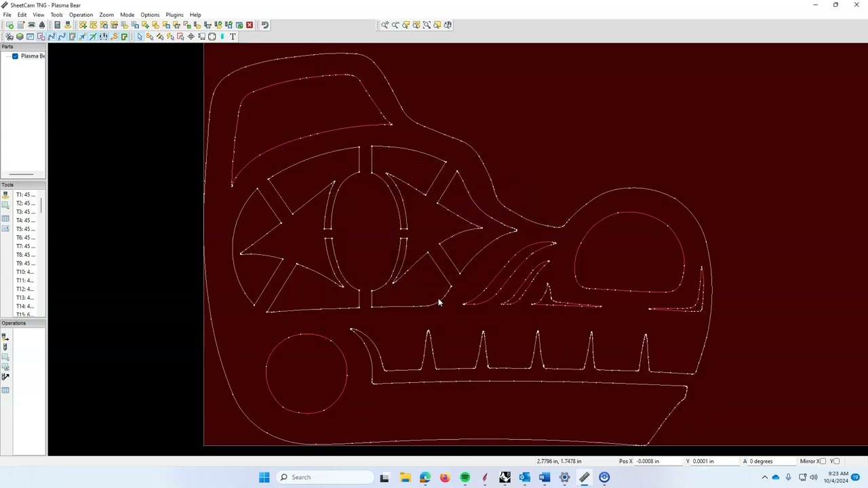
Task: Open the Plugins menu
Action: click(x=174, y=14)
